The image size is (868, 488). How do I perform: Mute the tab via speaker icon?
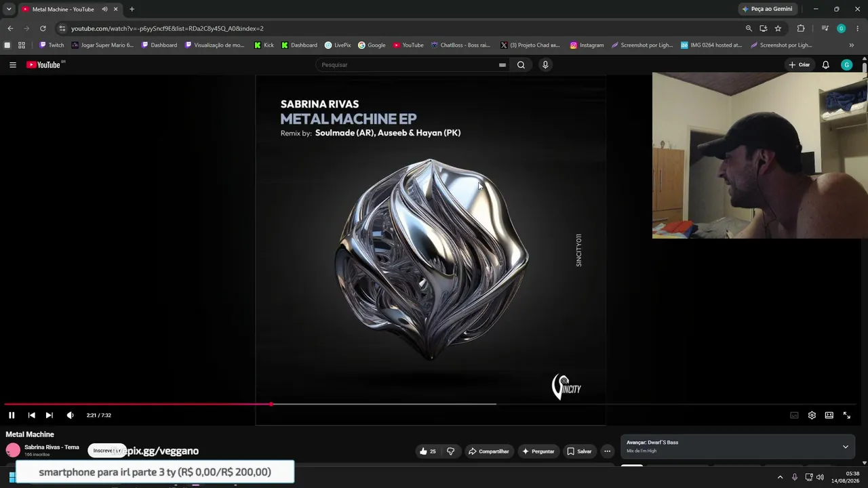point(104,9)
